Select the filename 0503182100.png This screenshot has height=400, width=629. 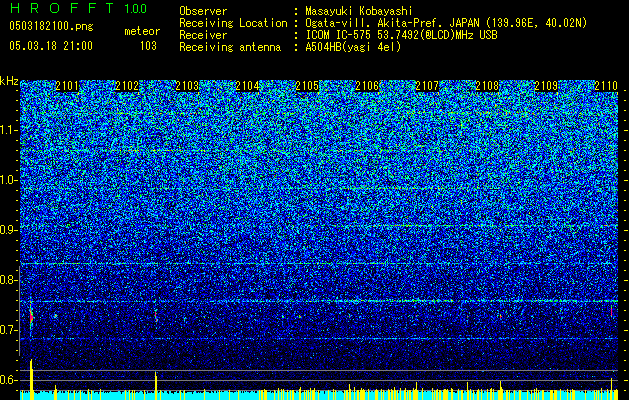(51, 26)
